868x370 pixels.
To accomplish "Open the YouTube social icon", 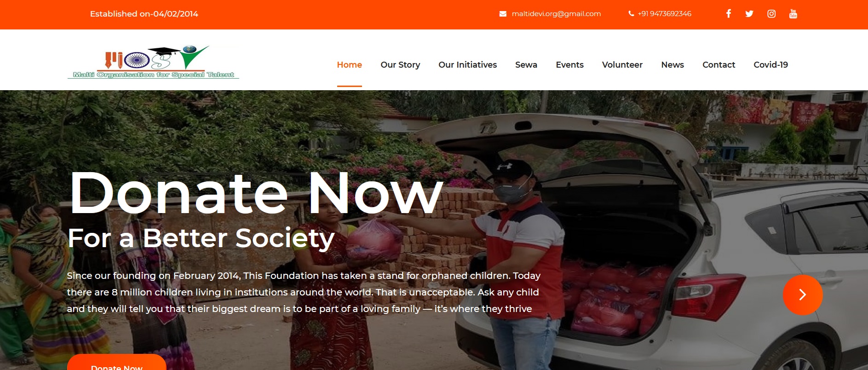I will pyautogui.click(x=793, y=14).
